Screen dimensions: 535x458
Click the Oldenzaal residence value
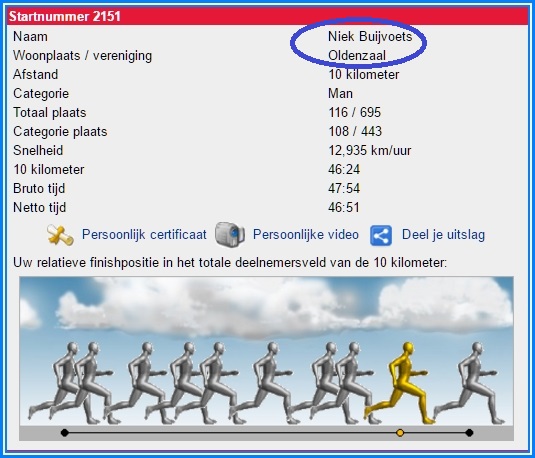coord(357,55)
